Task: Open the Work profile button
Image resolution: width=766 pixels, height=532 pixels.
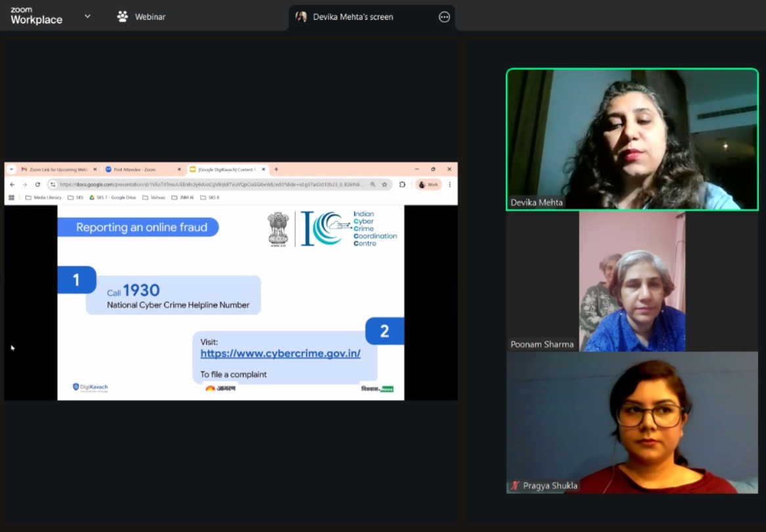Action: (x=428, y=185)
